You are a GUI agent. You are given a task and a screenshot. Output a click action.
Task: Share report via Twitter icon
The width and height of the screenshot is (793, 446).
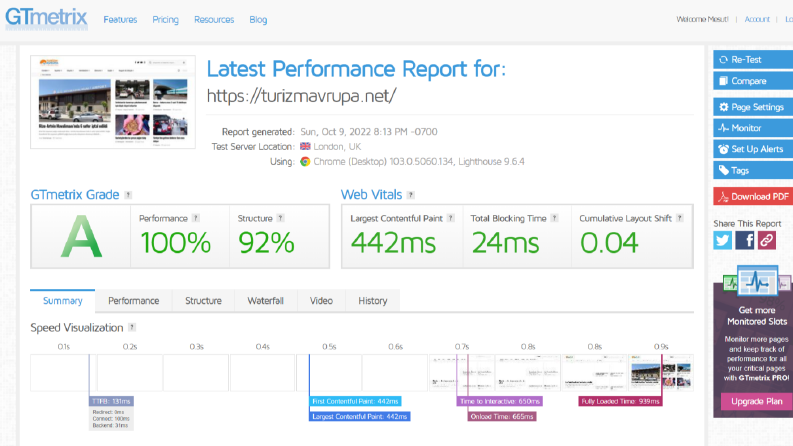tap(723, 240)
